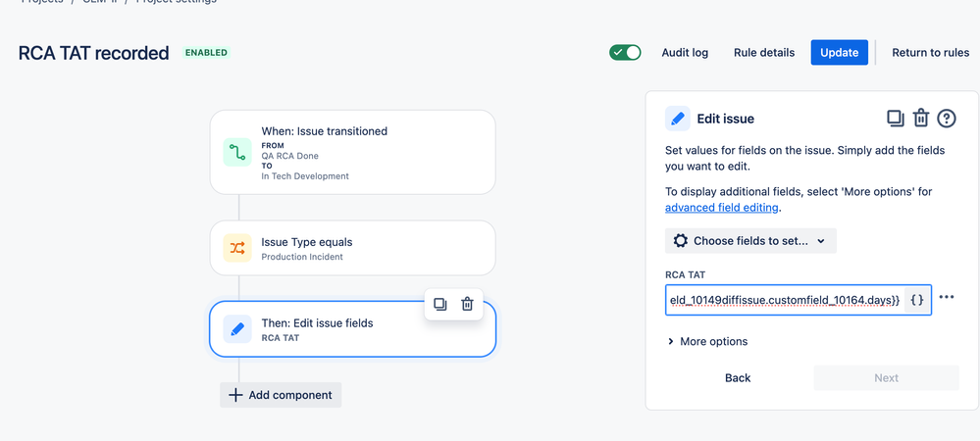Click the issue transitioned trigger icon
The image size is (980, 441).
tap(237, 152)
